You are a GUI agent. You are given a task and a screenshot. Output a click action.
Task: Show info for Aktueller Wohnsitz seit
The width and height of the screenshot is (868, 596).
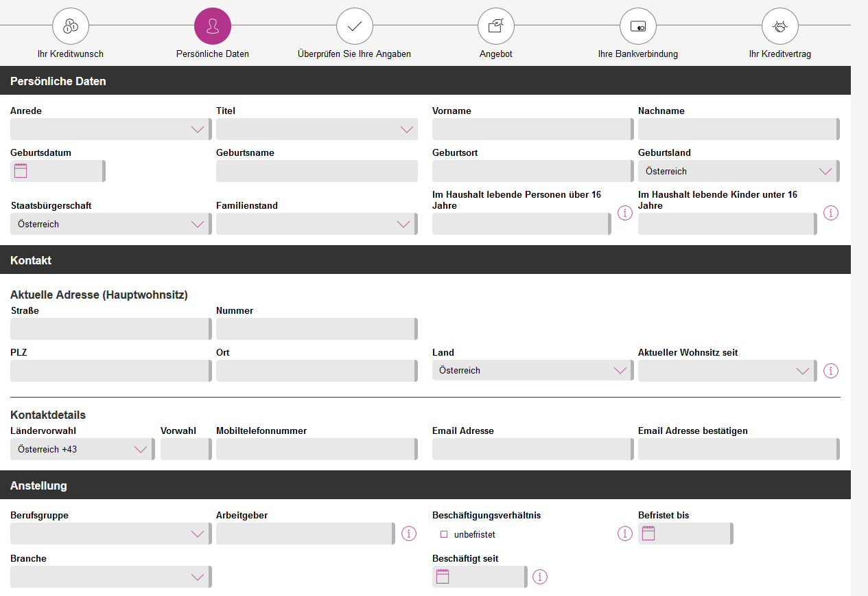point(830,371)
